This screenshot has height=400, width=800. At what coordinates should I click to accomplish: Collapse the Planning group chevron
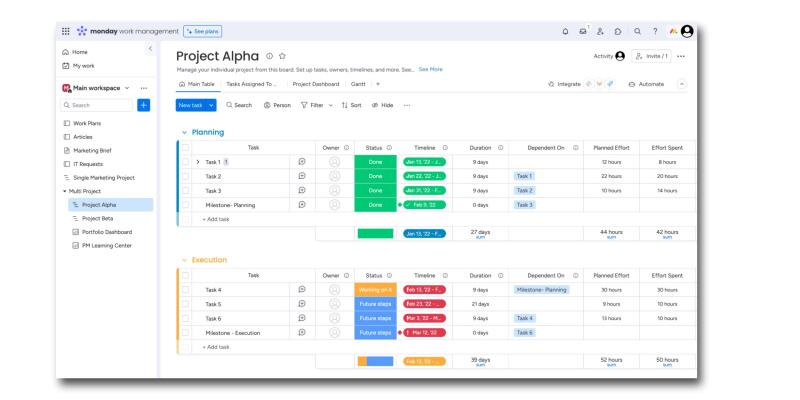tap(184, 133)
